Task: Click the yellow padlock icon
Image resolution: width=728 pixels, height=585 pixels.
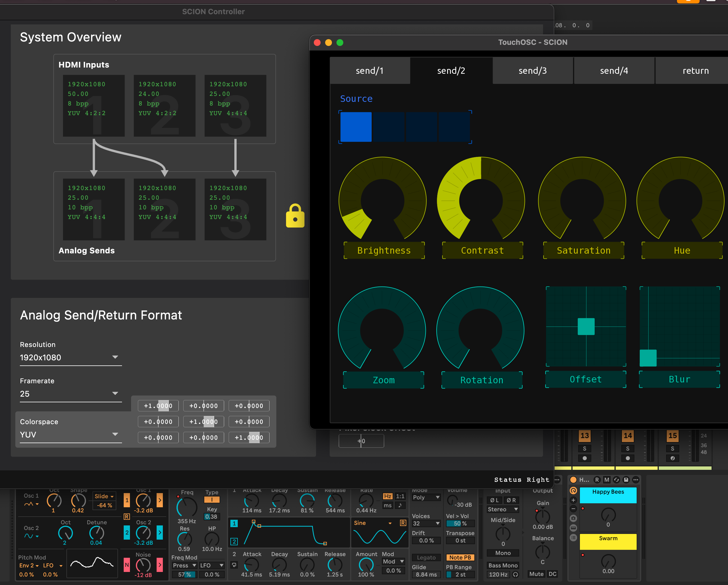Action: point(295,216)
